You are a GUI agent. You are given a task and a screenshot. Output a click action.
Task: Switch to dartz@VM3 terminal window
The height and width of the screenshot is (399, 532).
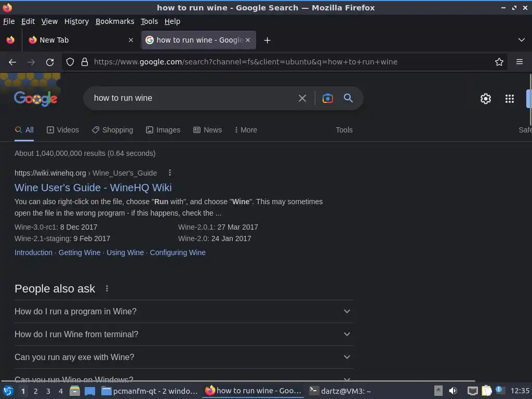pyautogui.click(x=340, y=391)
